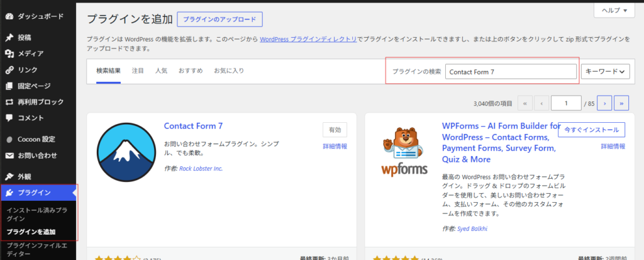This screenshot has height=260, width=644.
Task: Open プラグインファイルエディター submenu item
Action: [x=37, y=250]
